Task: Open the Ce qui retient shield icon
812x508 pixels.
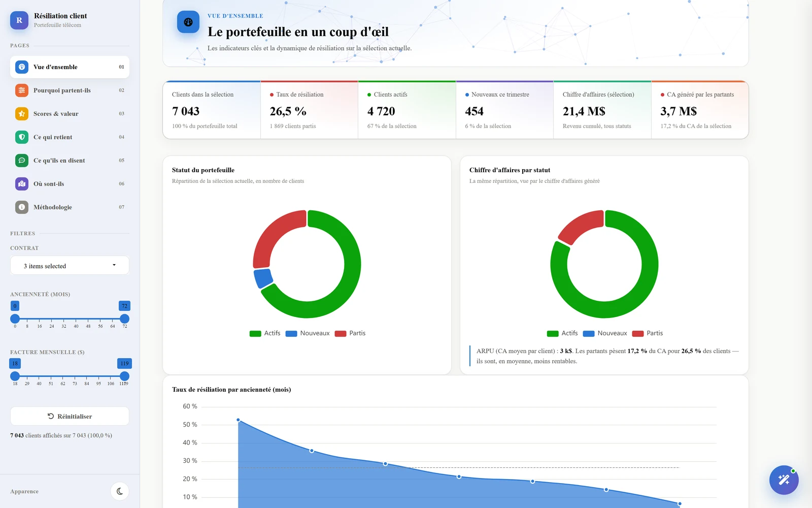Action: point(22,137)
